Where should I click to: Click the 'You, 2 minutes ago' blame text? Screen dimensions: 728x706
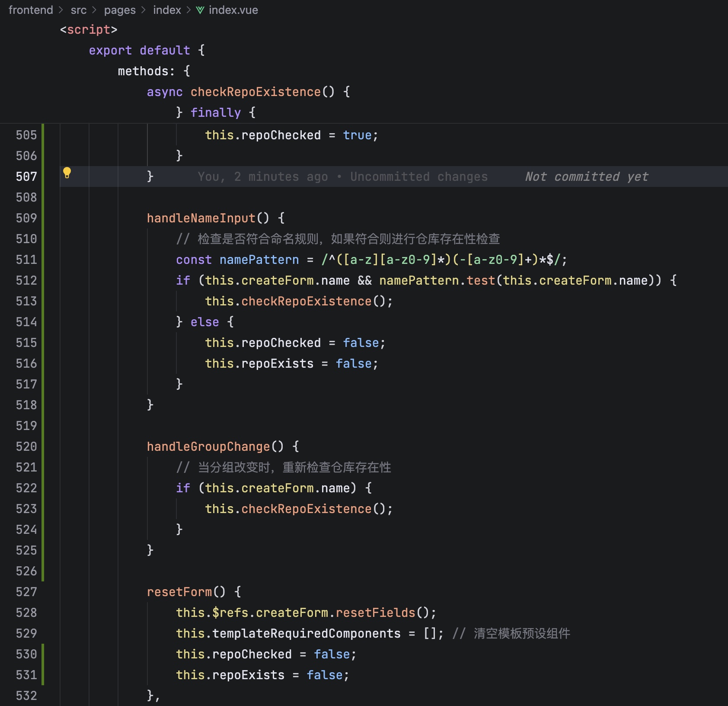[x=263, y=176]
